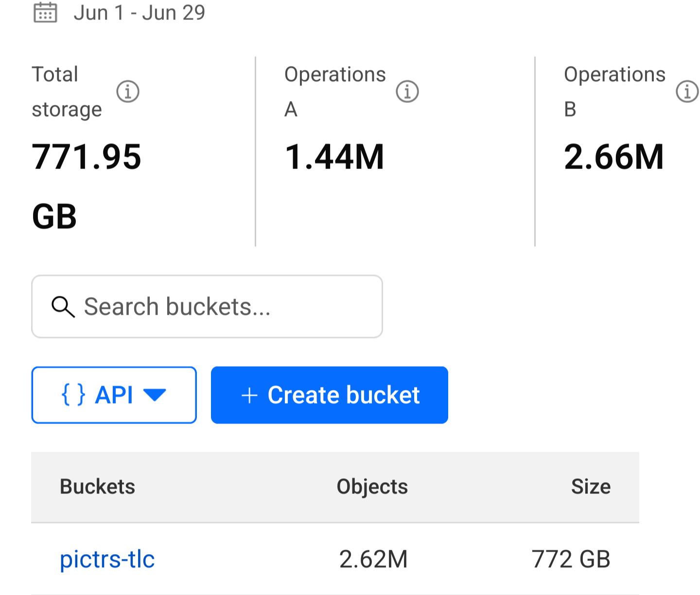700x595 pixels.
Task: Select the 1.44M Operations A value
Action: 334,157
